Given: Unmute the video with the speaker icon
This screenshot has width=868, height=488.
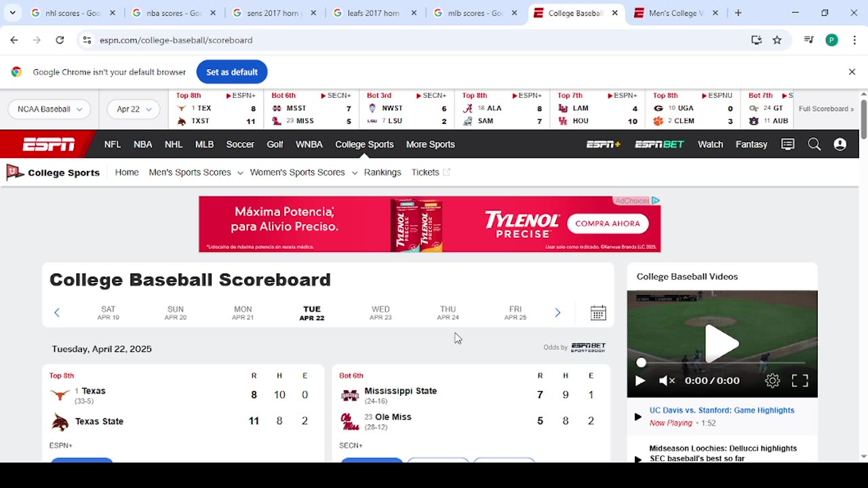Looking at the screenshot, I should pyautogui.click(x=667, y=381).
